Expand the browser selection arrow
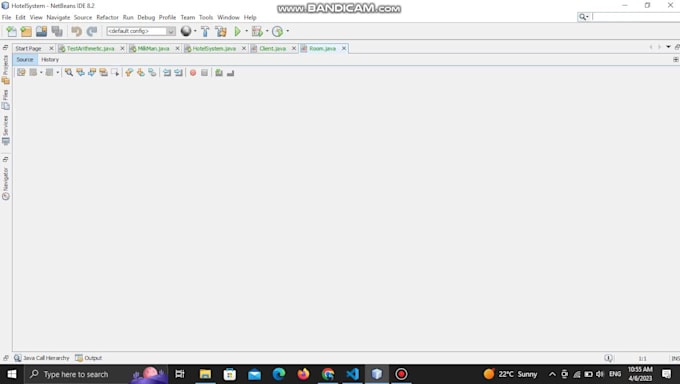 195,31
